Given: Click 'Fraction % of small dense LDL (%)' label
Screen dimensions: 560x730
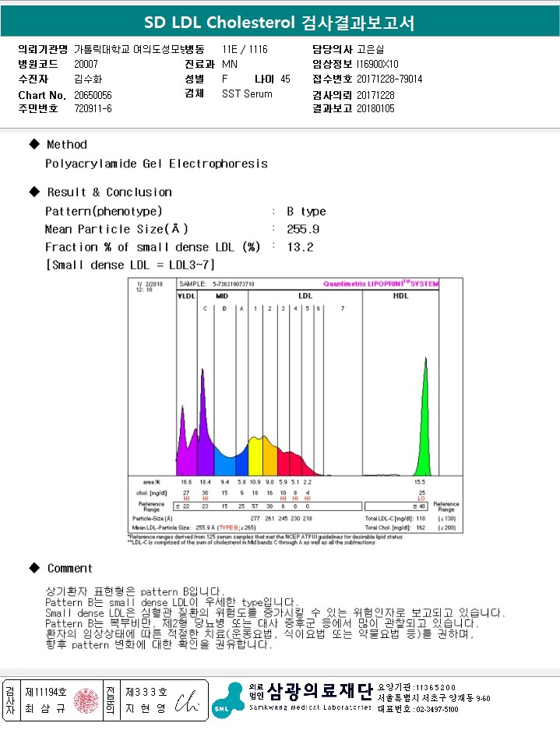Looking at the screenshot, I should pyautogui.click(x=153, y=247).
